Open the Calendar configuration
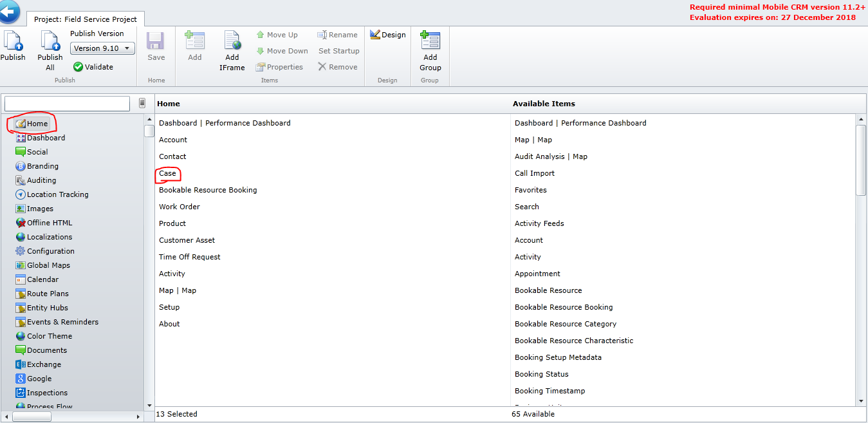868x423 pixels. tap(44, 279)
